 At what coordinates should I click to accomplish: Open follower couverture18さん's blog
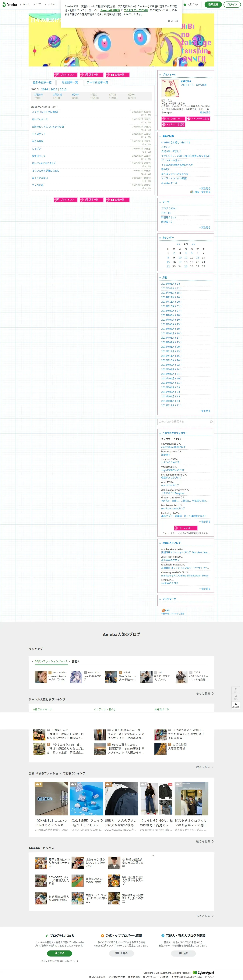[x=173, y=447]
